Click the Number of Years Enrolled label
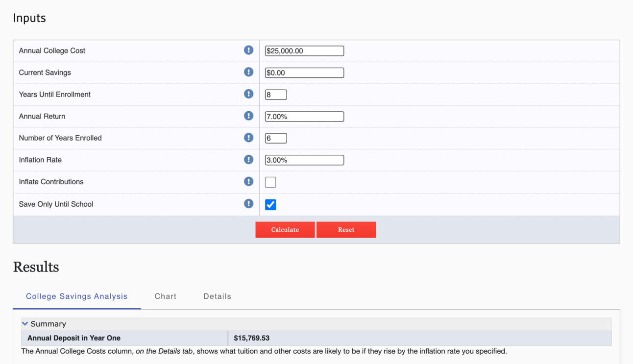Screen dimensions: 633x364 (60, 138)
